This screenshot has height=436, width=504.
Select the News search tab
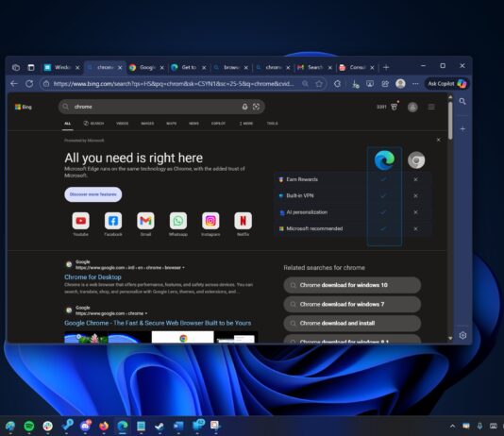point(193,124)
